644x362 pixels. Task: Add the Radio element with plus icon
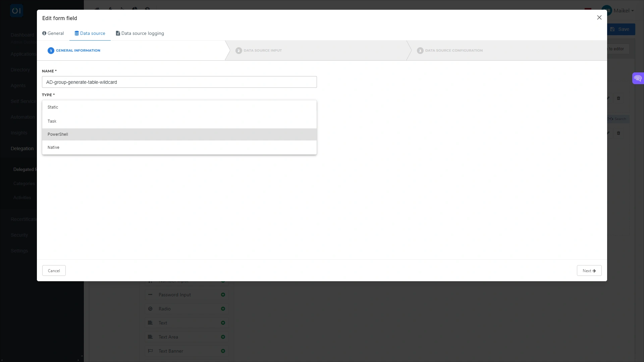(x=223, y=309)
